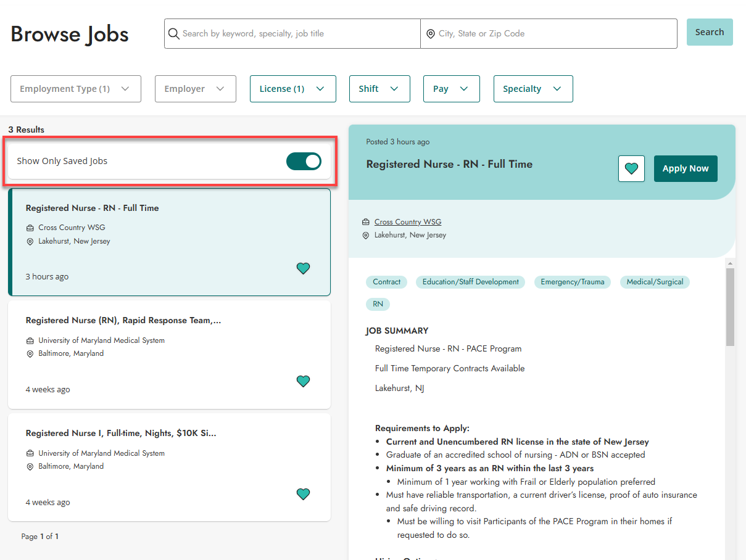Click Registered Nurse - RN - PACE Program line
The image size is (746, 560).
tap(449, 348)
